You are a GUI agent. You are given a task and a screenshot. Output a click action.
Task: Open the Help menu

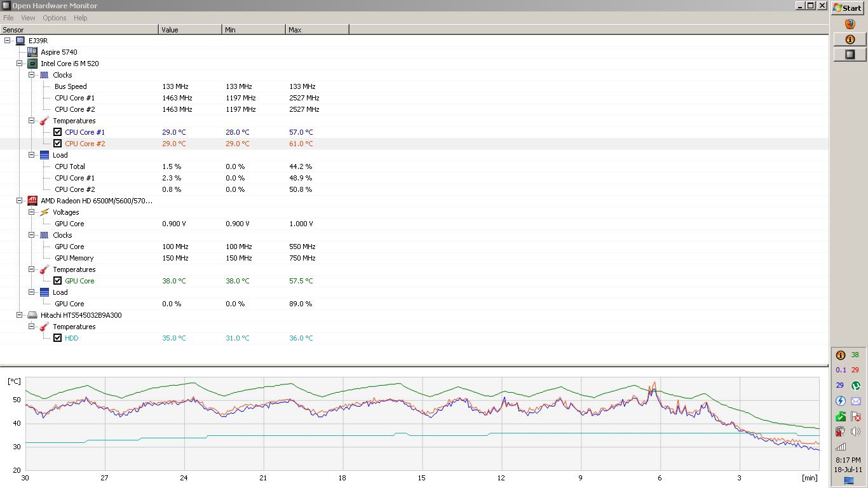pos(81,18)
